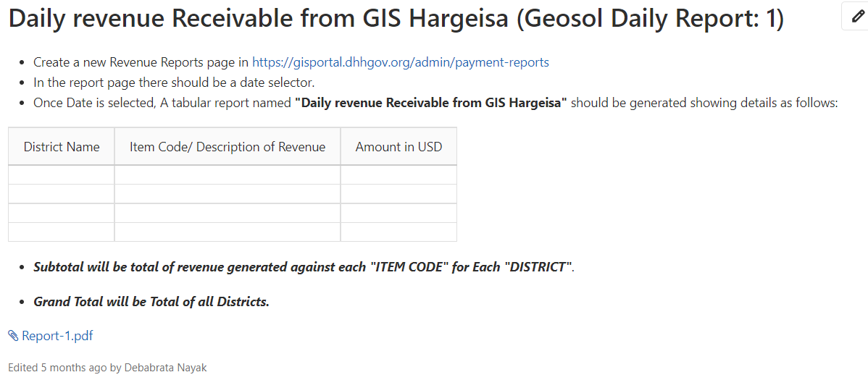Click the second empty cell under District Name

pyautogui.click(x=62, y=193)
